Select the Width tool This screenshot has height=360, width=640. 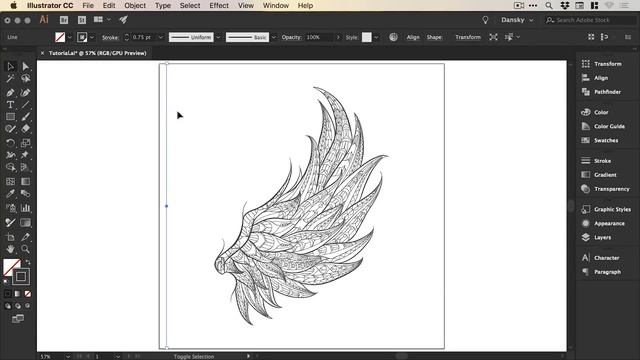click(x=10, y=155)
